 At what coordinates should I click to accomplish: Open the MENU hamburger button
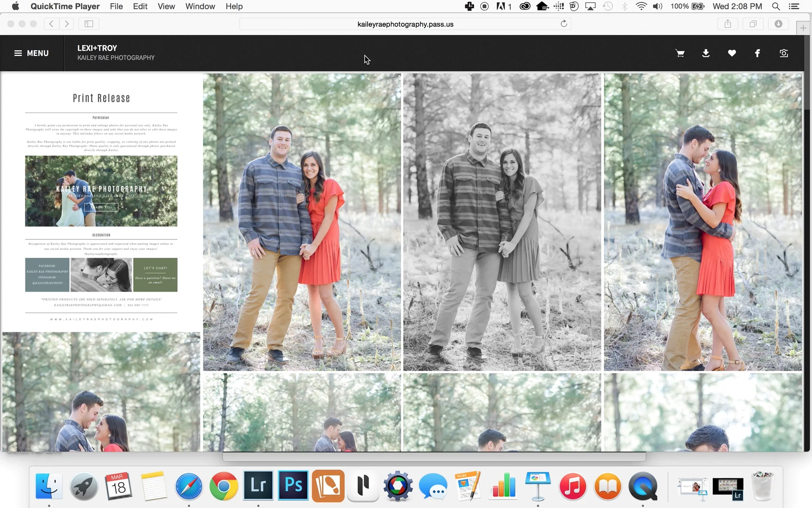click(x=31, y=53)
